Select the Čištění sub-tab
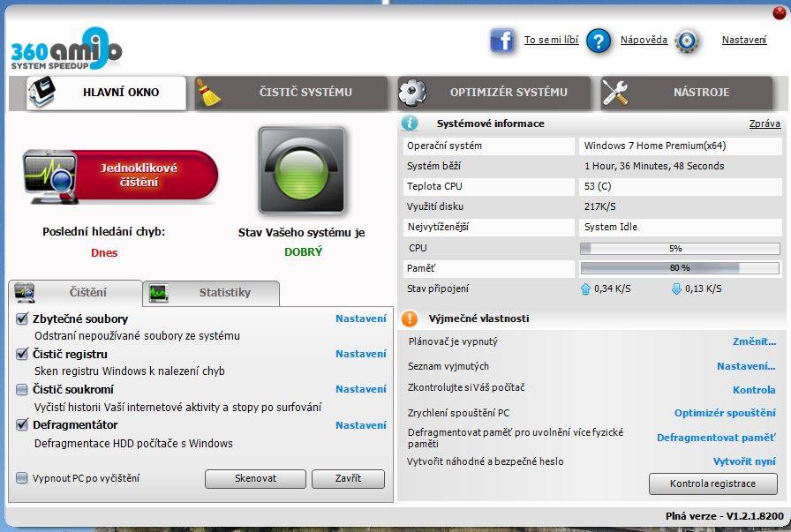Screen dimensions: 791x532 pyautogui.click(x=76, y=293)
